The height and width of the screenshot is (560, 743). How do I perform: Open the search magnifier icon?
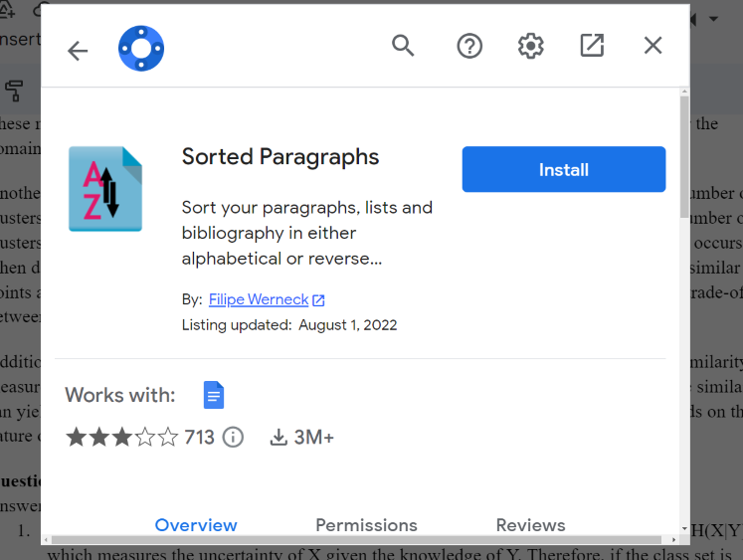(x=403, y=46)
